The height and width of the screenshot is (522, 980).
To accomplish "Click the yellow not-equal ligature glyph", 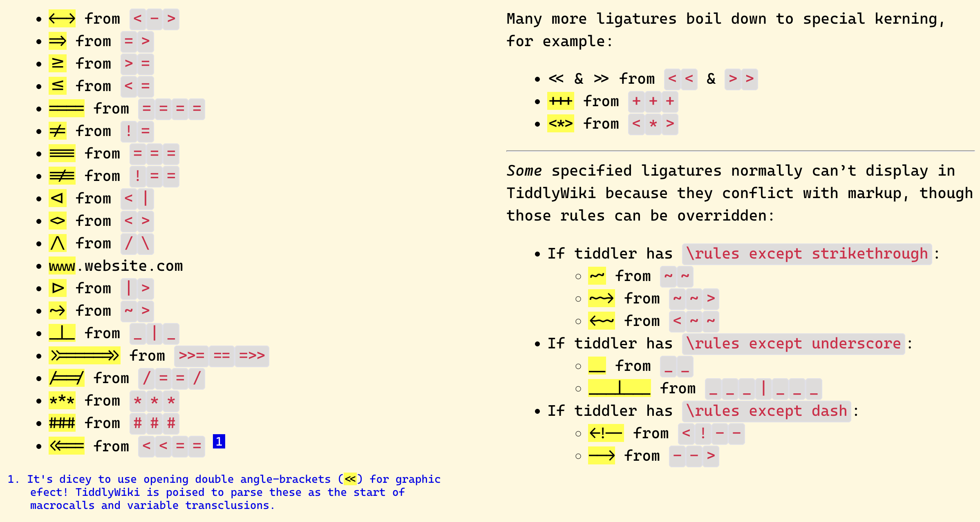I will [57, 131].
